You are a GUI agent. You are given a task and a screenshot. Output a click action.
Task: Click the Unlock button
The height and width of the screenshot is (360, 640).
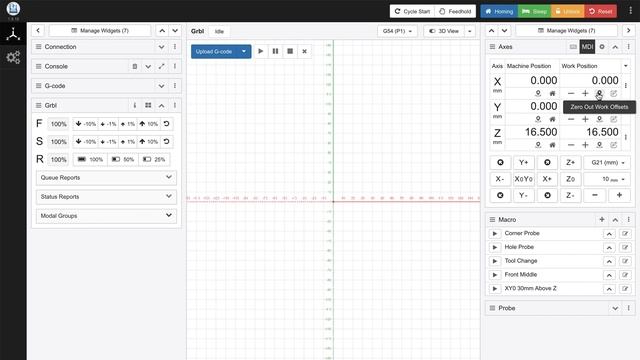coord(567,11)
